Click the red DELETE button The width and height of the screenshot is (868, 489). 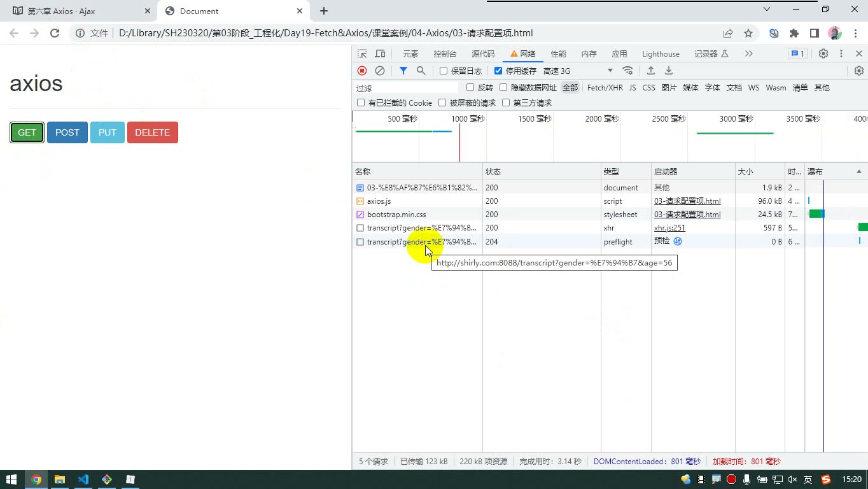(x=153, y=132)
